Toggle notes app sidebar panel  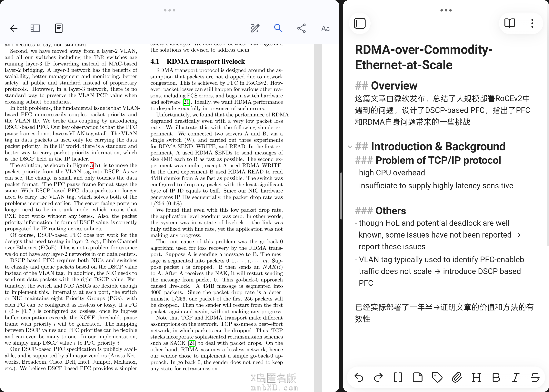pos(360,23)
